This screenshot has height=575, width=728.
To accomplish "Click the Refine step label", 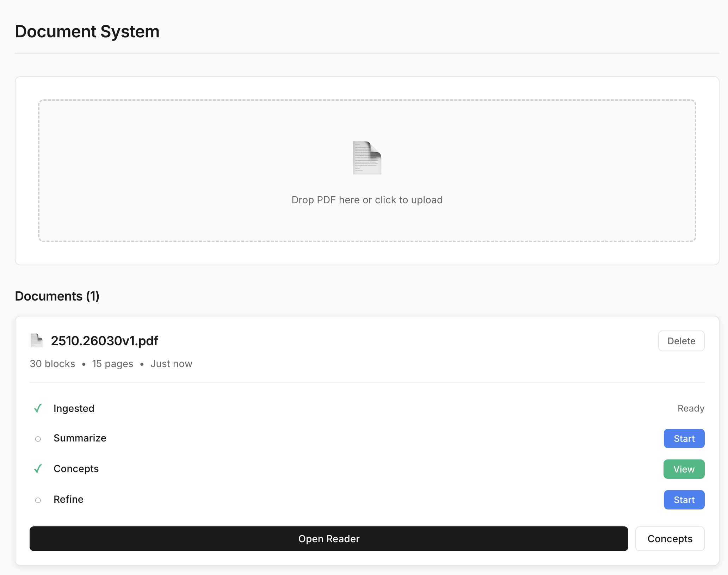I will tap(68, 499).
